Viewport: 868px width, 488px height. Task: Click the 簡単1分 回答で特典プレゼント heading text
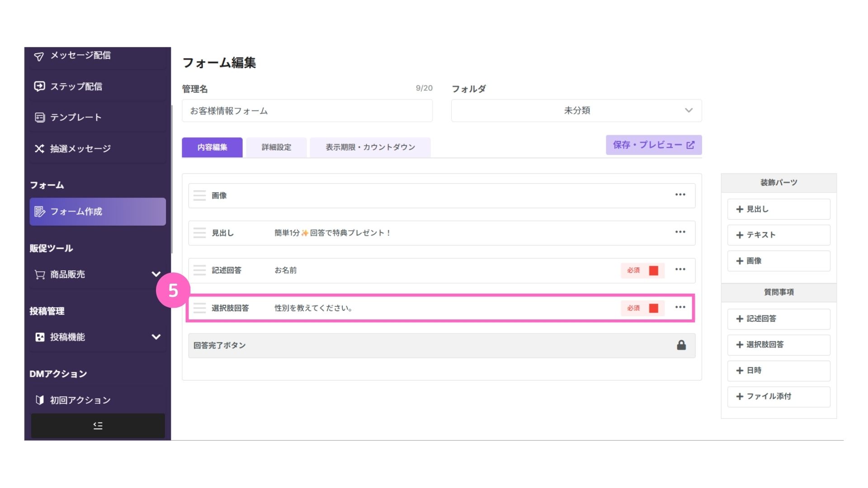(332, 233)
